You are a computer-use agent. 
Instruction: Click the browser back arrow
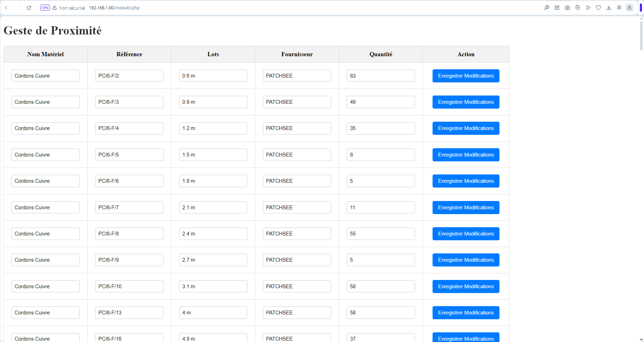coord(6,8)
